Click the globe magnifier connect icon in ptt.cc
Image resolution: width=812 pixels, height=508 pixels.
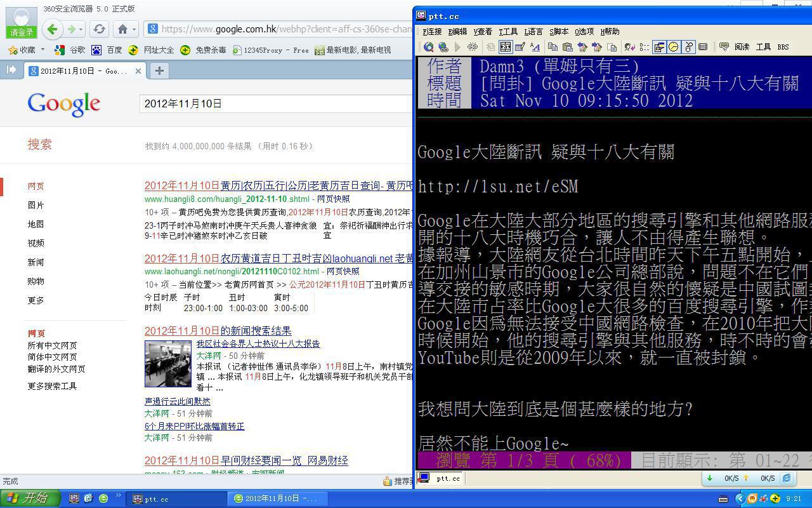429,47
